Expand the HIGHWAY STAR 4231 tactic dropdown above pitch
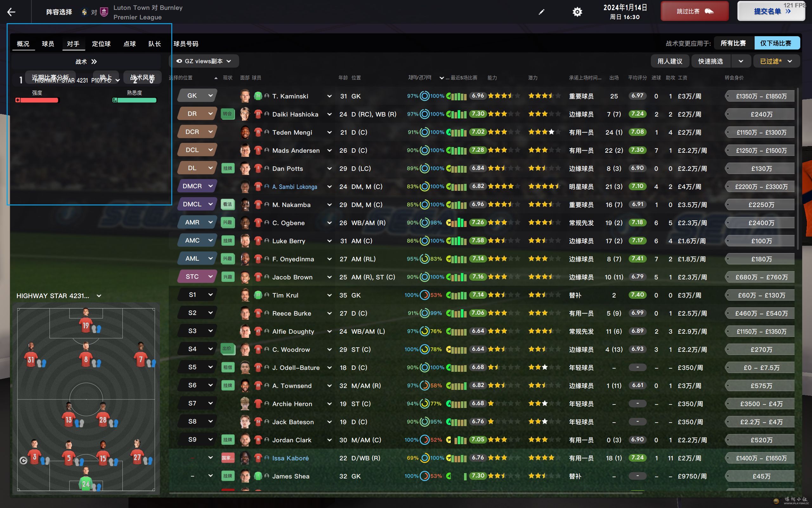Viewport: 812px width, 508px height. pos(99,296)
